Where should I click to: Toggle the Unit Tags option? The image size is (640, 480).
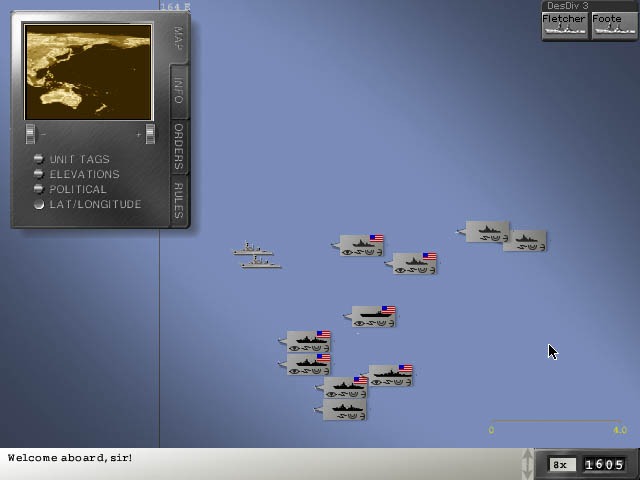(x=39, y=159)
